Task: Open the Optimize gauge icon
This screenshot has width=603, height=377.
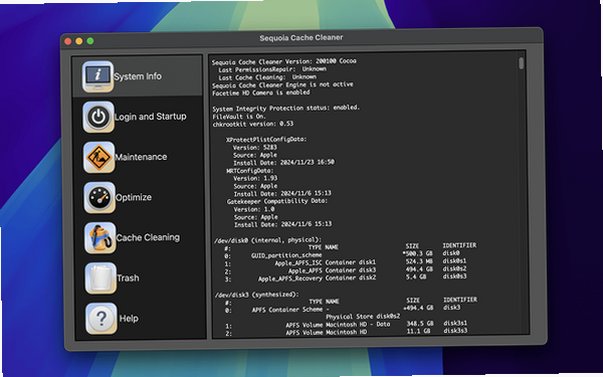Action: 100,197
